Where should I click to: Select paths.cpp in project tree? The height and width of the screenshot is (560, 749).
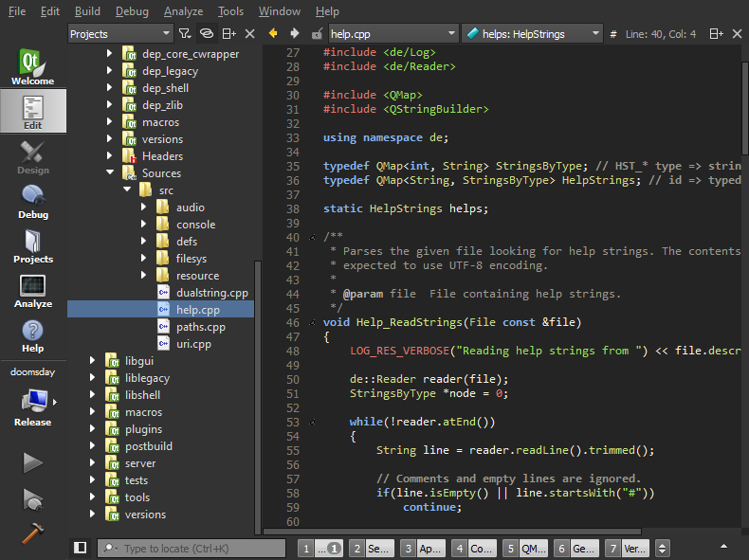point(200,327)
